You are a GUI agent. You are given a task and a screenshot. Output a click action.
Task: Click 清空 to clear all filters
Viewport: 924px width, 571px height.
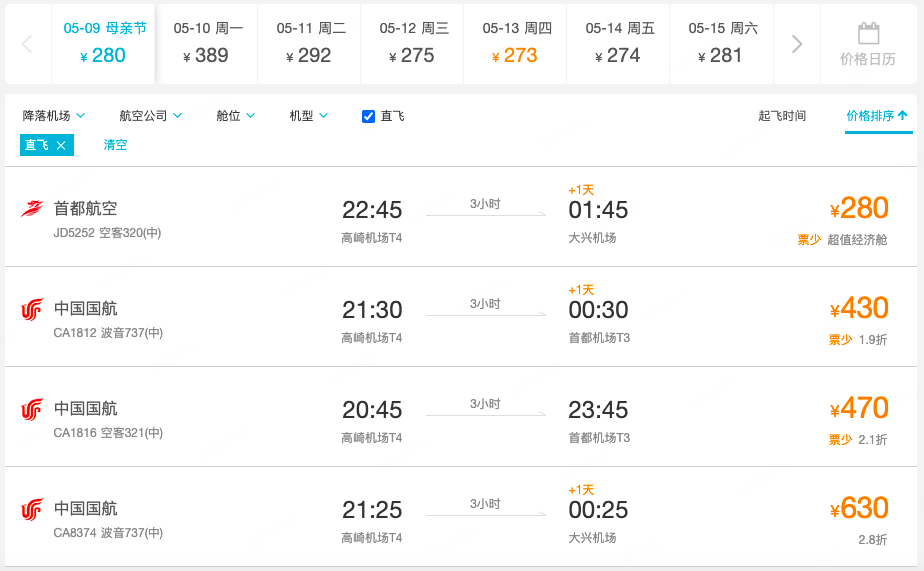pyautogui.click(x=116, y=145)
